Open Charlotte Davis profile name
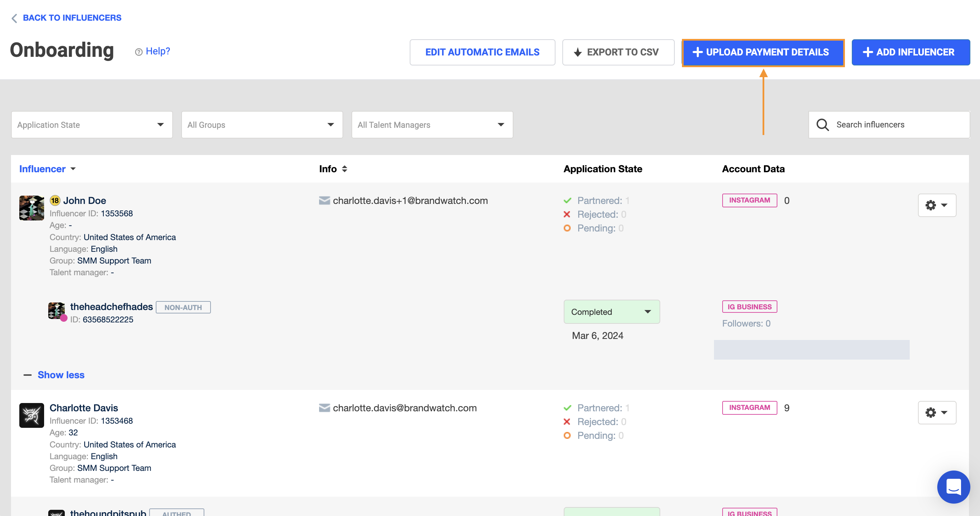980x516 pixels. coord(84,408)
